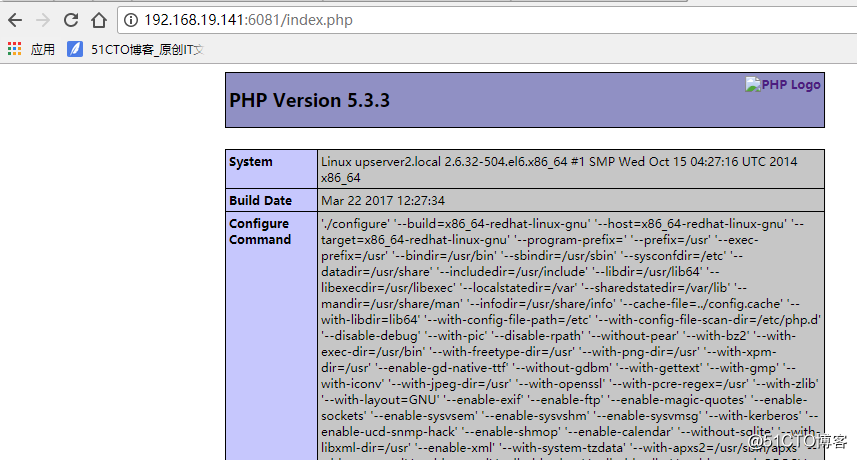This screenshot has height=460, width=857.
Task: View site information icon in address bar
Action: coord(131,20)
